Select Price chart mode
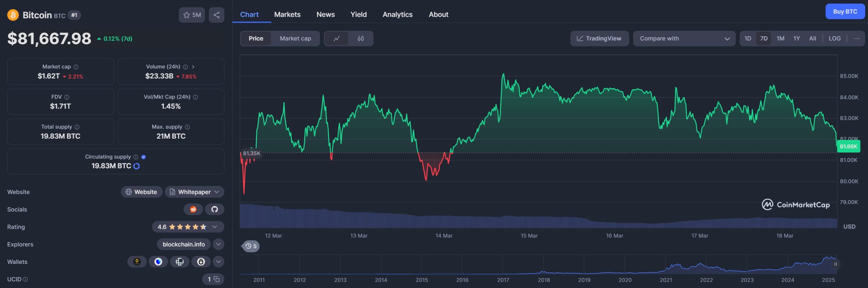The width and height of the screenshot is (868, 288). (x=256, y=39)
